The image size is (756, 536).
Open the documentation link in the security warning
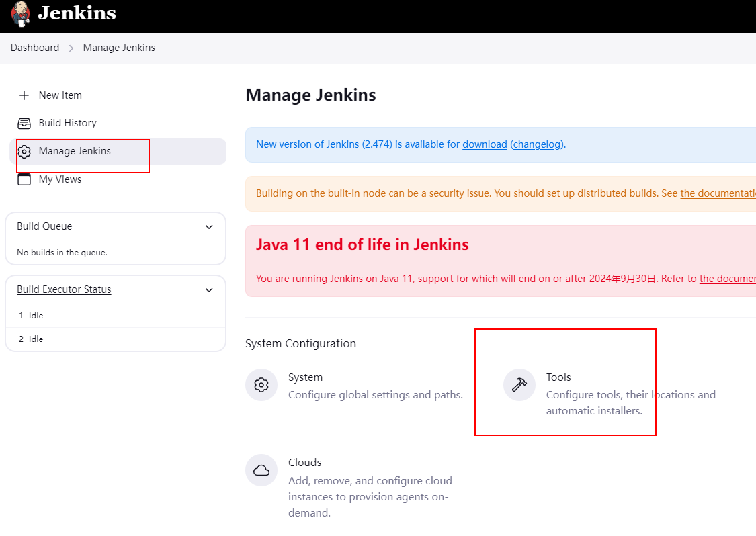click(718, 193)
